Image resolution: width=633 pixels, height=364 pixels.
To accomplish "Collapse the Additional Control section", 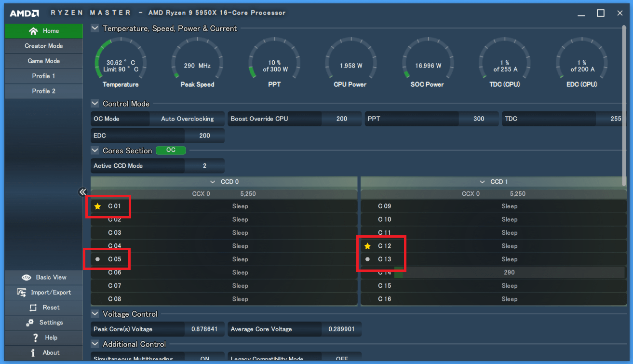I will click(x=95, y=344).
